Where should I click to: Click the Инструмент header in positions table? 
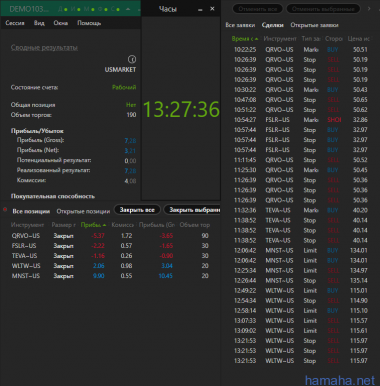click(27, 225)
